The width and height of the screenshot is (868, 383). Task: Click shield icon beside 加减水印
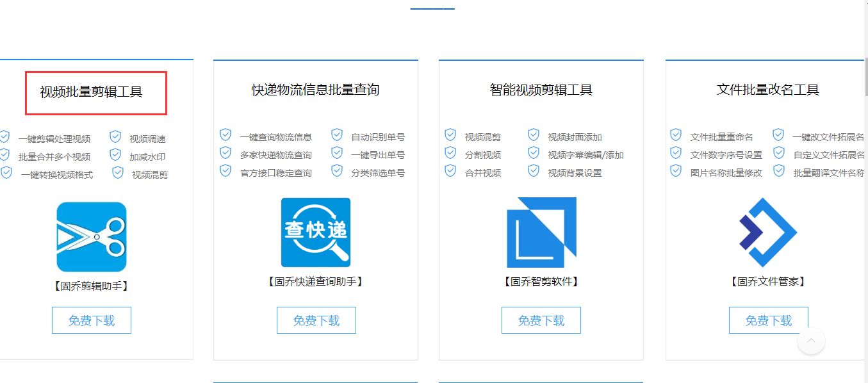(115, 154)
